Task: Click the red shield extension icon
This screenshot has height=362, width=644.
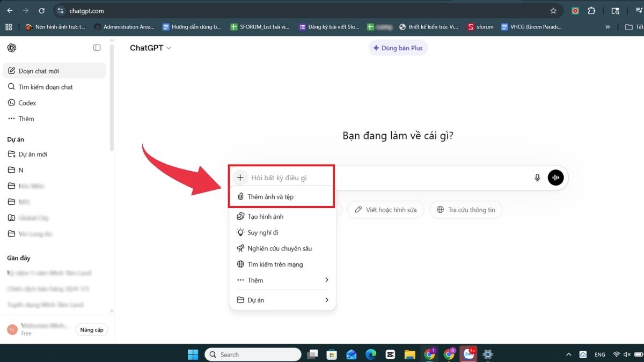Action: coord(575,11)
